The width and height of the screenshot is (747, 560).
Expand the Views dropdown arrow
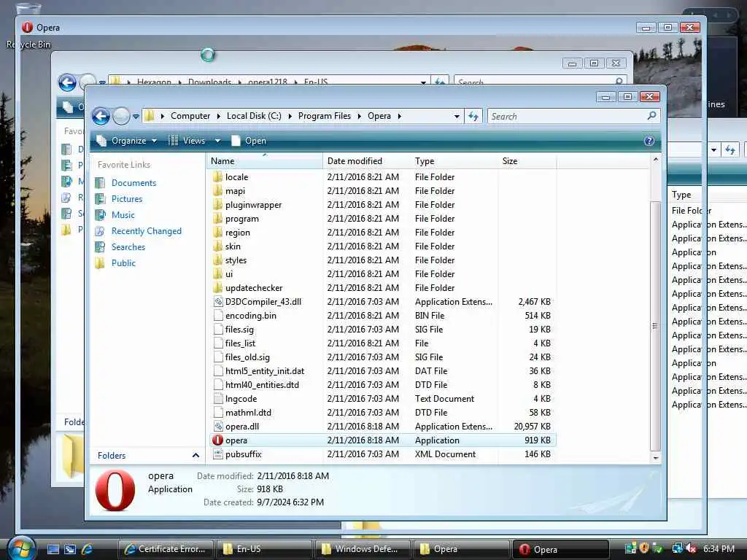point(217,141)
